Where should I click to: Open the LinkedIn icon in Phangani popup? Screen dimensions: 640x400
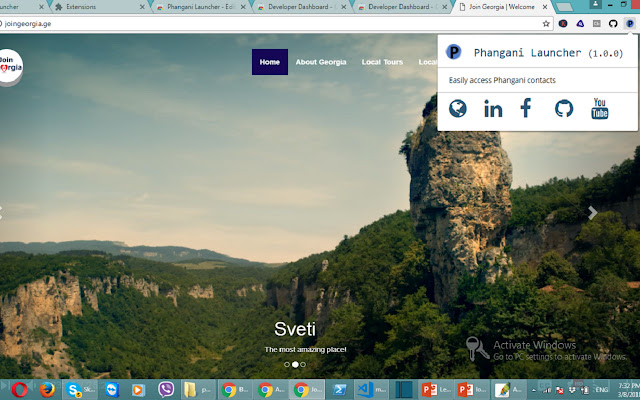[x=493, y=109]
